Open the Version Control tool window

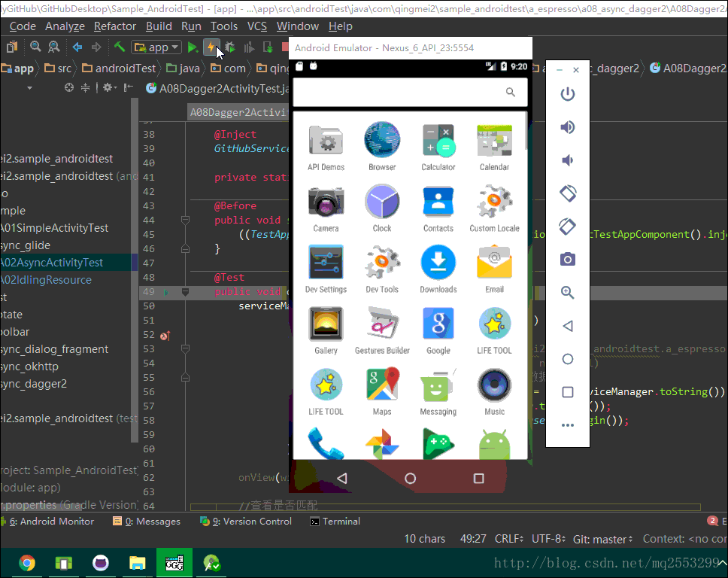pos(246,522)
